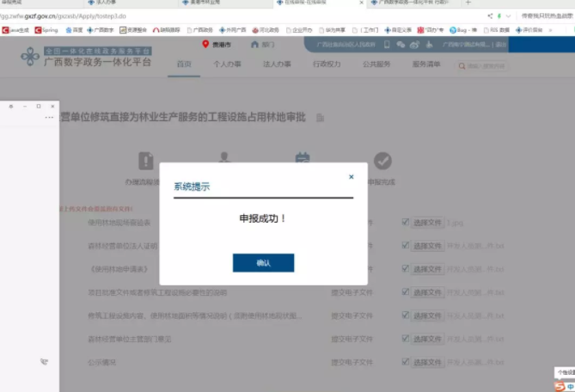This screenshot has height=392, width=575.
Task: Click the red location pin icon next to 贵港市
Action: [x=205, y=44]
